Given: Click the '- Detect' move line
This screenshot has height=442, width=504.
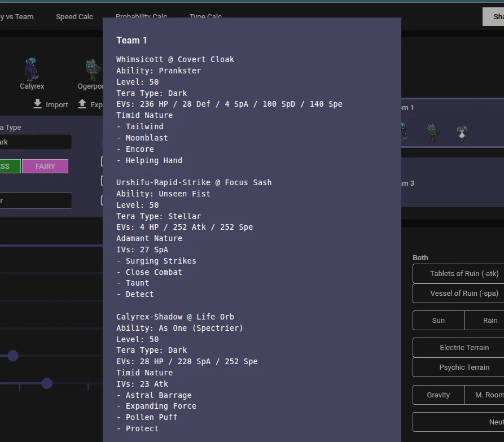Looking at the screenshot, I should click(135, 295).
